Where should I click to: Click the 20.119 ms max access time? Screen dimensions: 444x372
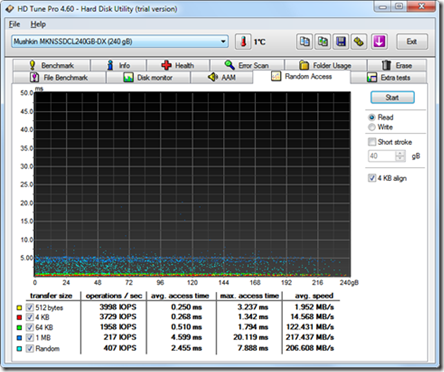tap(251, 337)
